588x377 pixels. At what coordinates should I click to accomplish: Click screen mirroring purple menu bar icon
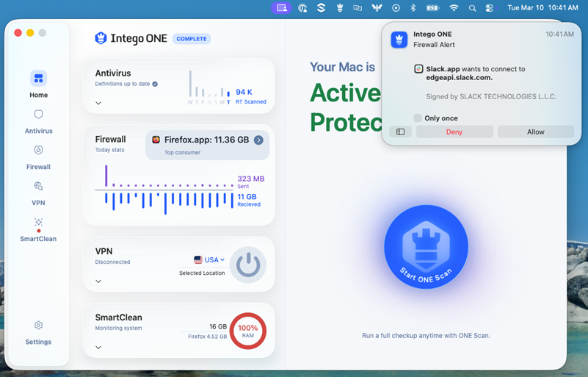coord(281,7)
